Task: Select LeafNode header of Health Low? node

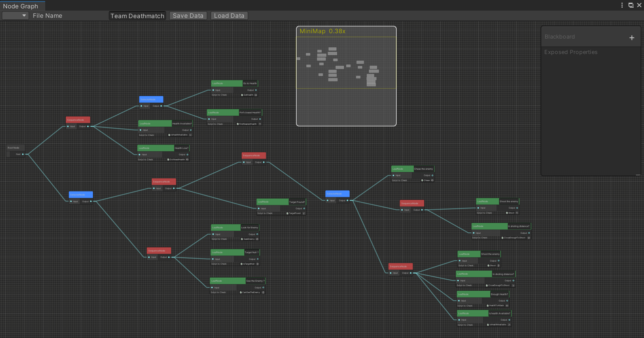Action: tap(155, 148)
